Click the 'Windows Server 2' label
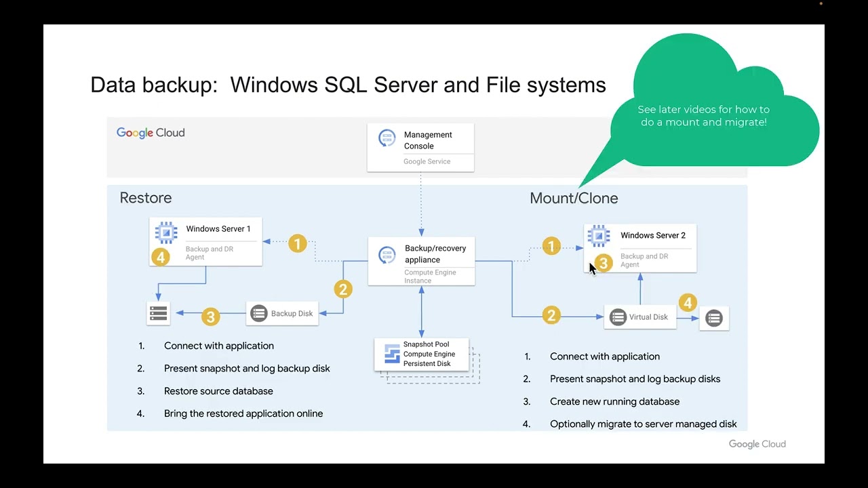This screenshot has width=868, height=488. 653,236
